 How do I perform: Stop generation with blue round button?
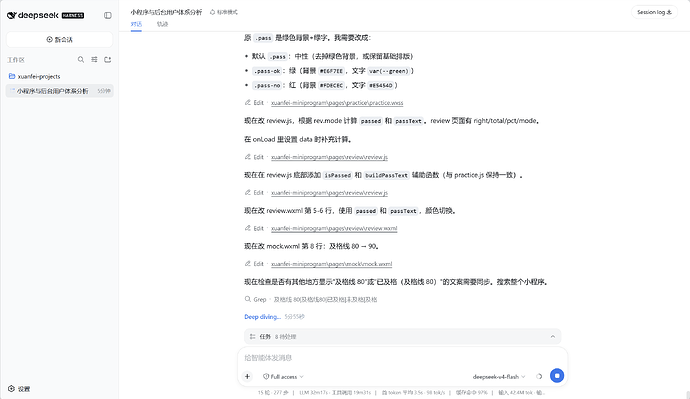(x=557, y=376)
